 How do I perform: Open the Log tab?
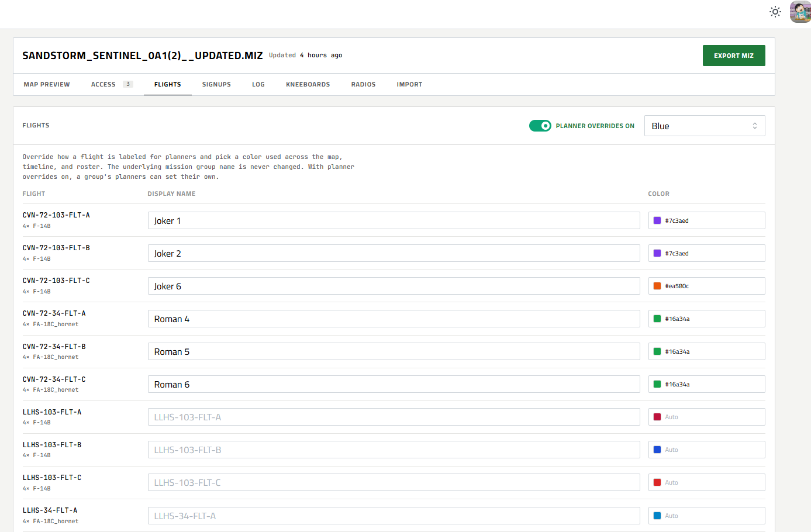(x=258, y=84)
